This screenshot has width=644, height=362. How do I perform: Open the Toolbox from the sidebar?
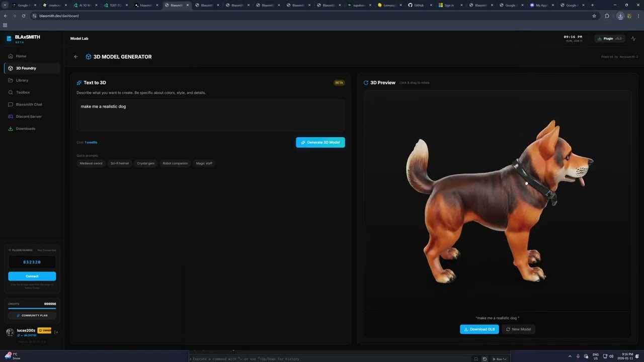[11, 92]
